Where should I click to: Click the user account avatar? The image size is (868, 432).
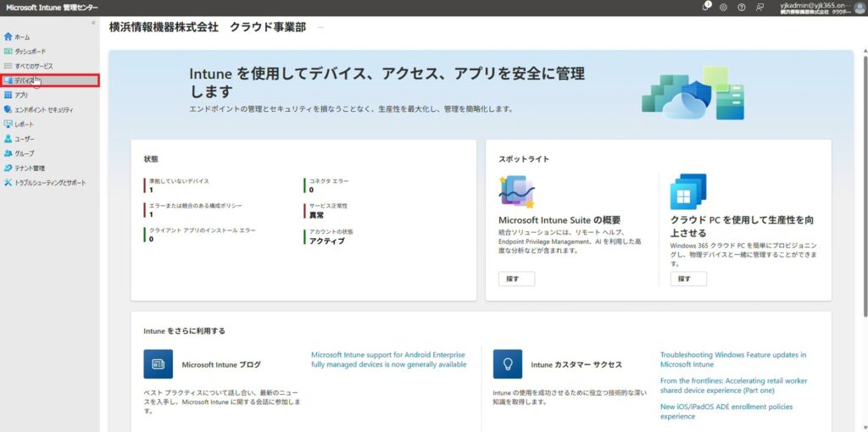pyautogui.click(x=858, y=8)
